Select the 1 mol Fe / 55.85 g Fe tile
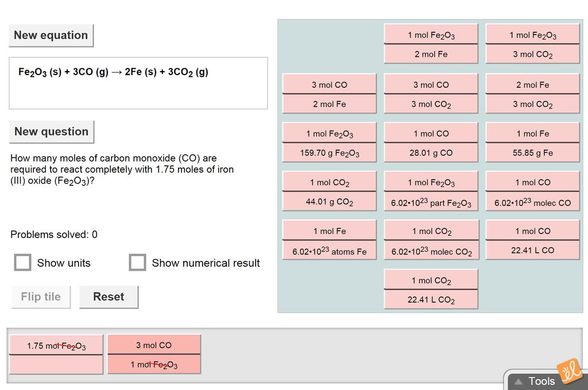Image resolution: width=588 pixels, height=390 pixels. (x=532, y=143)
